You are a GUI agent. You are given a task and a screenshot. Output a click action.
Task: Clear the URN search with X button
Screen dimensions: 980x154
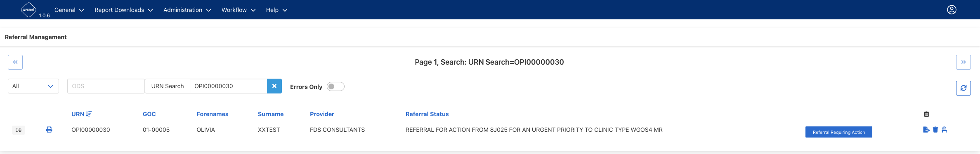click(274, 86)
